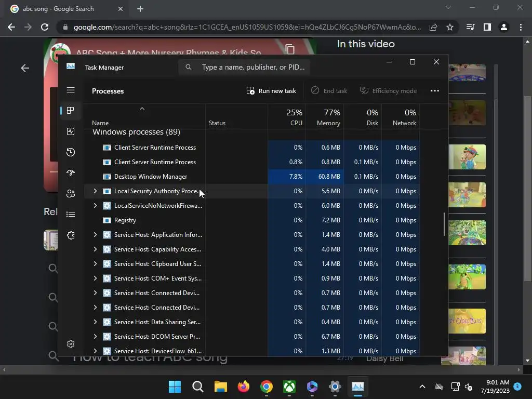Select Service Host: DCOM 6.7 MB memory cell

pos(325,337)
